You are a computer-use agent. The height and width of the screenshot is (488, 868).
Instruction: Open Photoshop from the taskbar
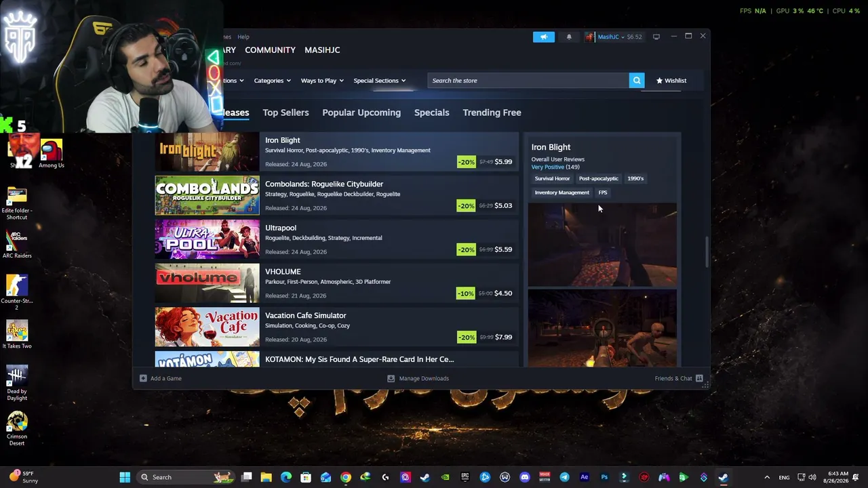pos(604,477)
